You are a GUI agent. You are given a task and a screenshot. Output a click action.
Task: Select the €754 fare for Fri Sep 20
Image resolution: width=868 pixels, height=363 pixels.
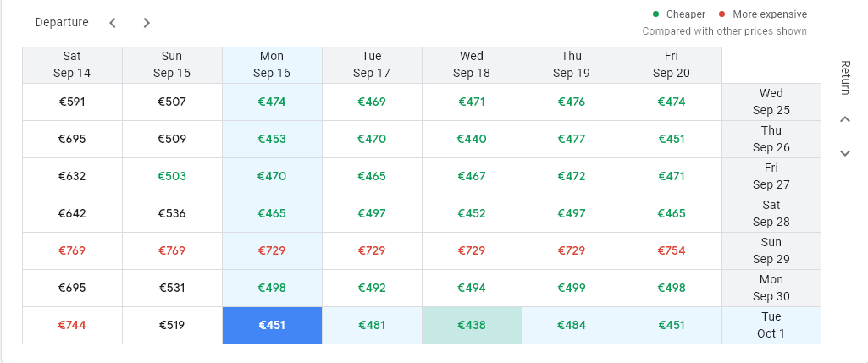tap(672, 250)
